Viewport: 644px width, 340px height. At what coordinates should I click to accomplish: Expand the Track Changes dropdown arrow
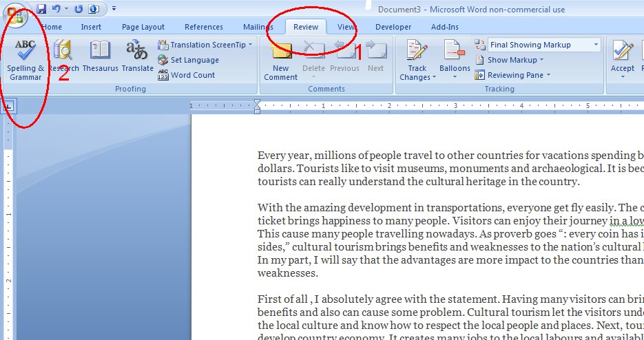[x=434, y=77]
